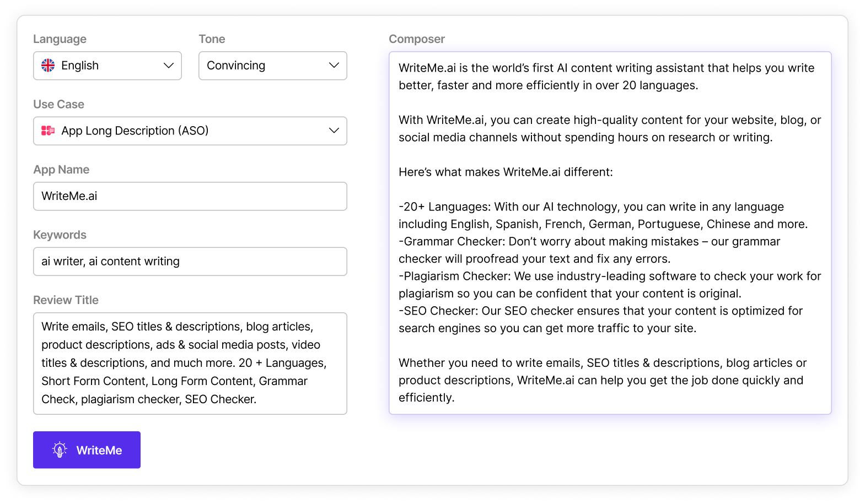Expand the Language dropdown chevron

169,66
